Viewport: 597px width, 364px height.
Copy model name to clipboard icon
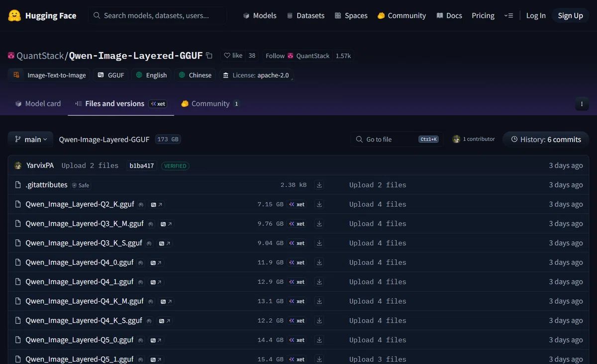pyautogui.click(x=209, y=56)
